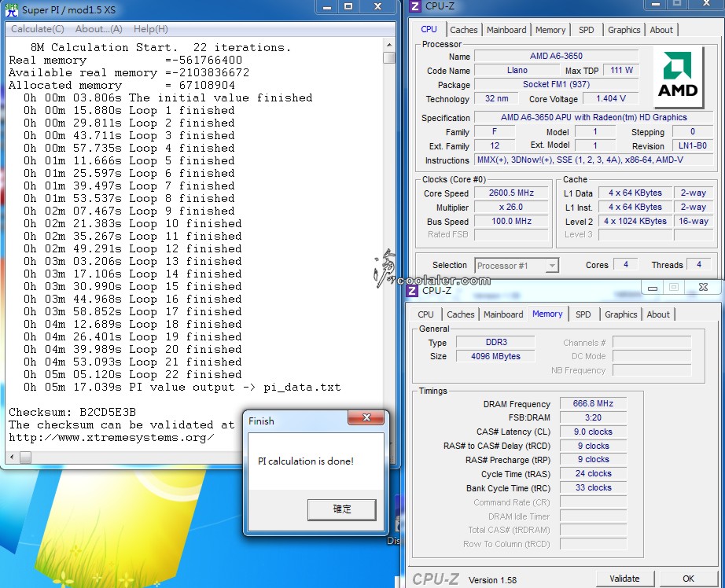Click the '24 clocks' tRAS value
725x588 pixels.
pyautogui.click(x=593, y=474)
